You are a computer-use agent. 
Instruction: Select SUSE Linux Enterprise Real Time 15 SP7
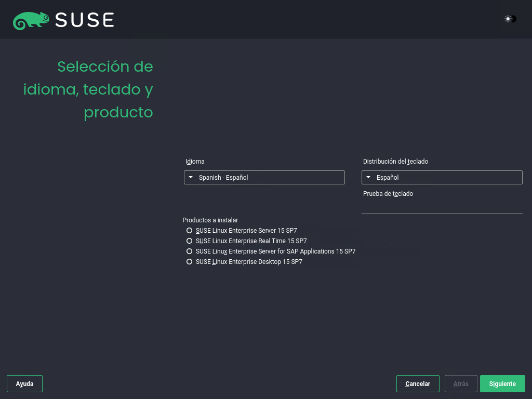tap(247, 241)
